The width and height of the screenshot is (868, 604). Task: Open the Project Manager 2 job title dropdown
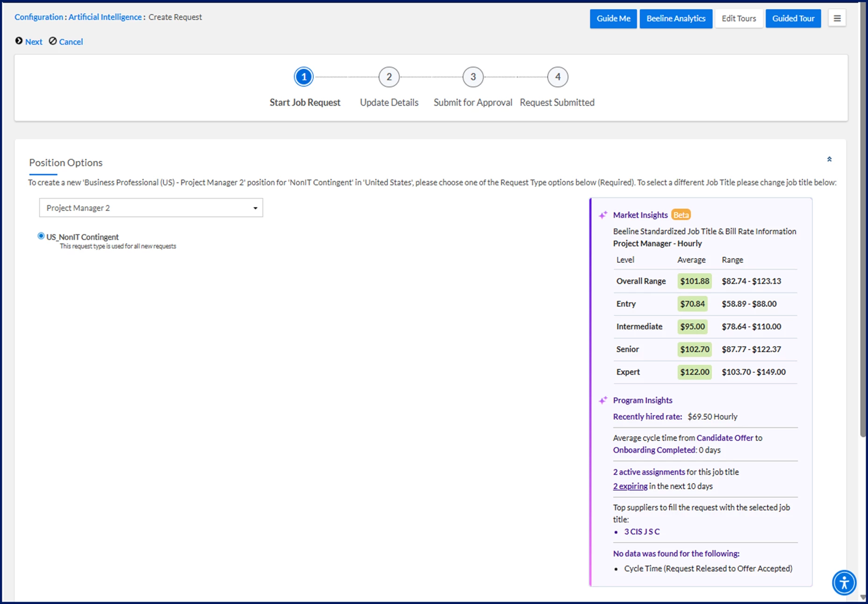tap(151, 208)
